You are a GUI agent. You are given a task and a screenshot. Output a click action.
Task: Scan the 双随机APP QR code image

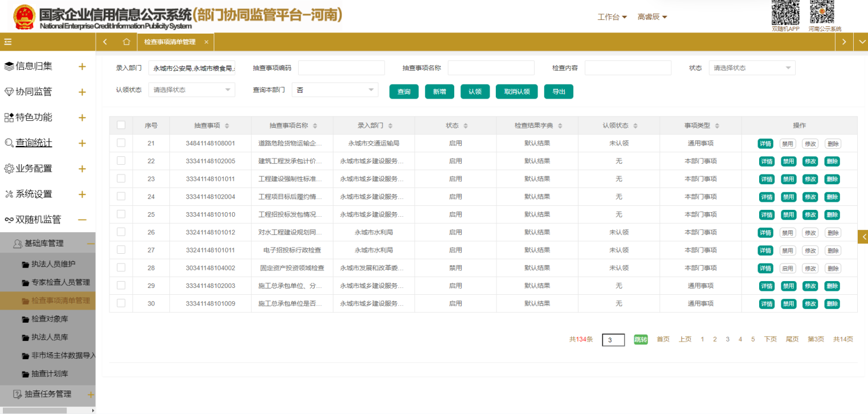[785, 12]
